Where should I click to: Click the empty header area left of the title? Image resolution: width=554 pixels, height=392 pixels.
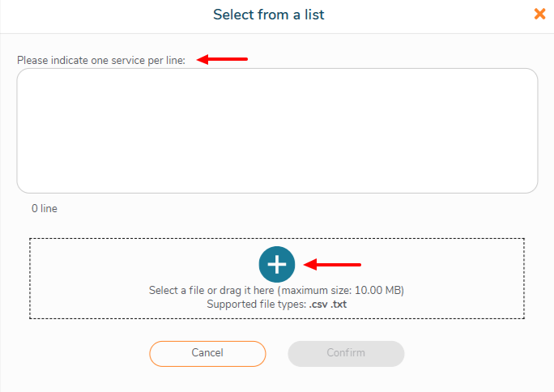pyautogui.click(x=97, y=15)
